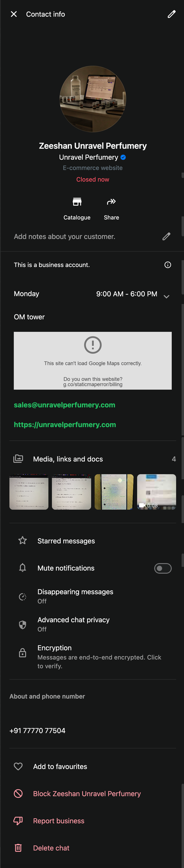This screenshot has width=184, height=868.
Task: Open Media, links and docs
Action: [x=68, y=459]
